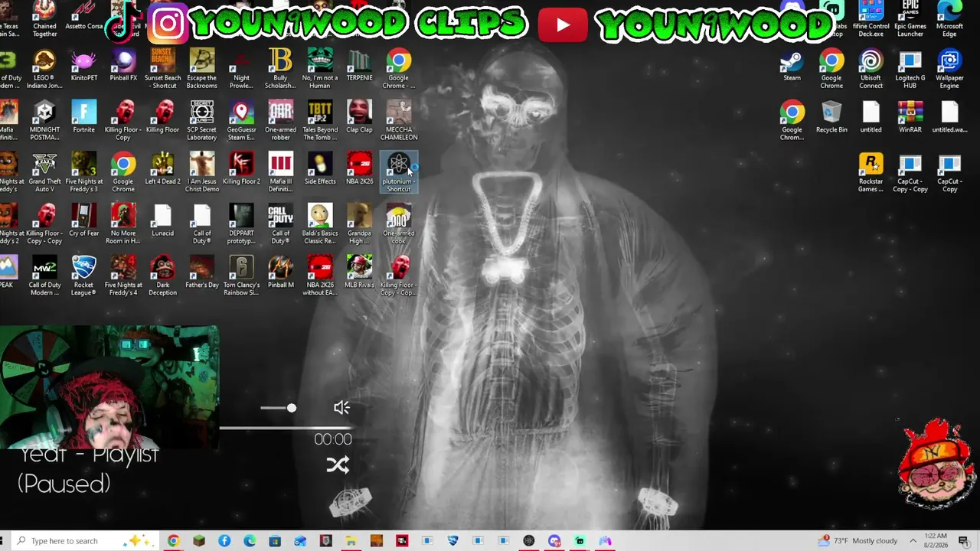980x551 pixels.
Task: Click the NBA 2K26 without EA shortcut
Action: click(x=320, y=277)
